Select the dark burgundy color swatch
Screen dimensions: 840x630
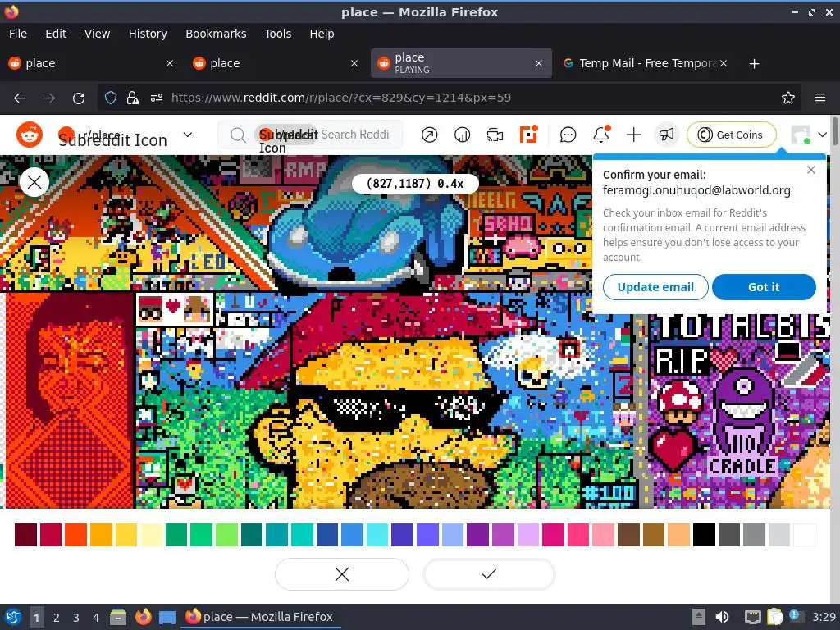(x=25, y=535)
